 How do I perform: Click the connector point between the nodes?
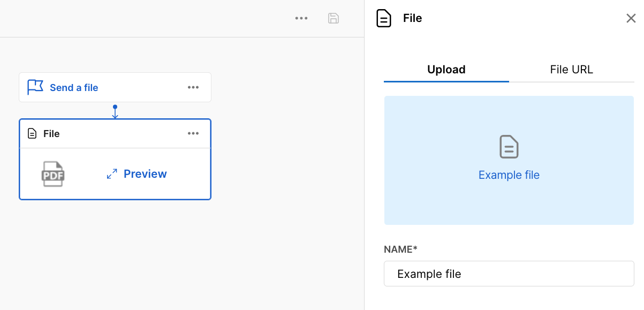tap(115, 107)
